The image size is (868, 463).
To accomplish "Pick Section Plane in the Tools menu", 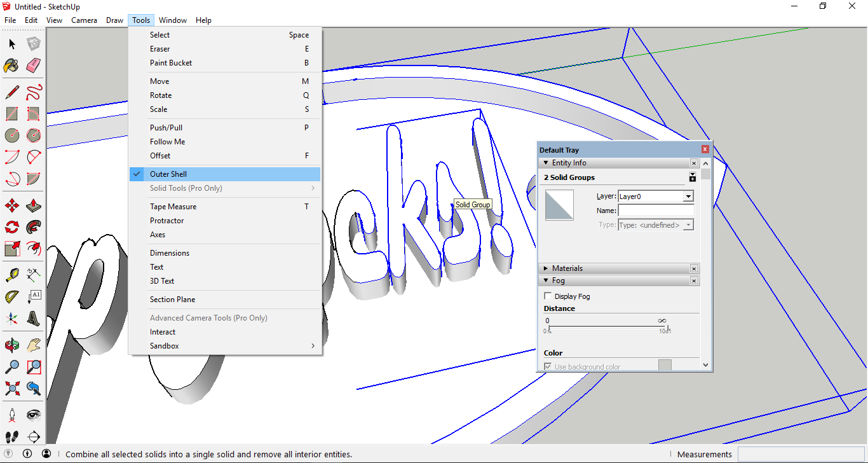I will 225,300.
